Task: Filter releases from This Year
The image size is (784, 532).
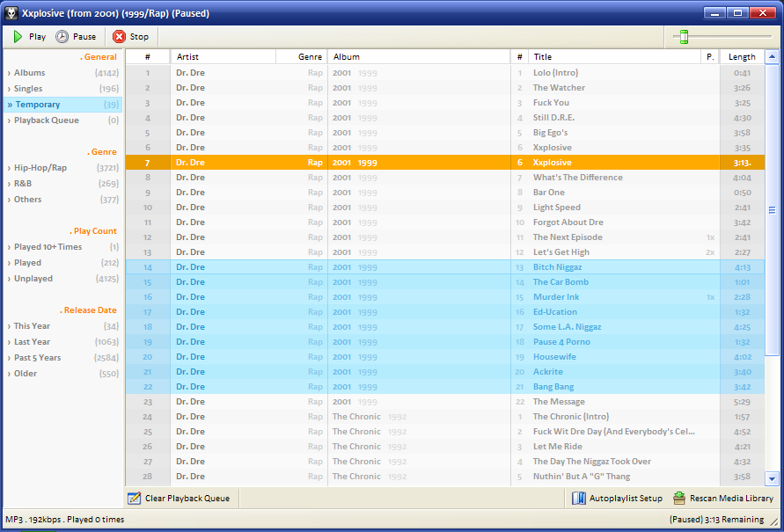Action: (63, 326)
